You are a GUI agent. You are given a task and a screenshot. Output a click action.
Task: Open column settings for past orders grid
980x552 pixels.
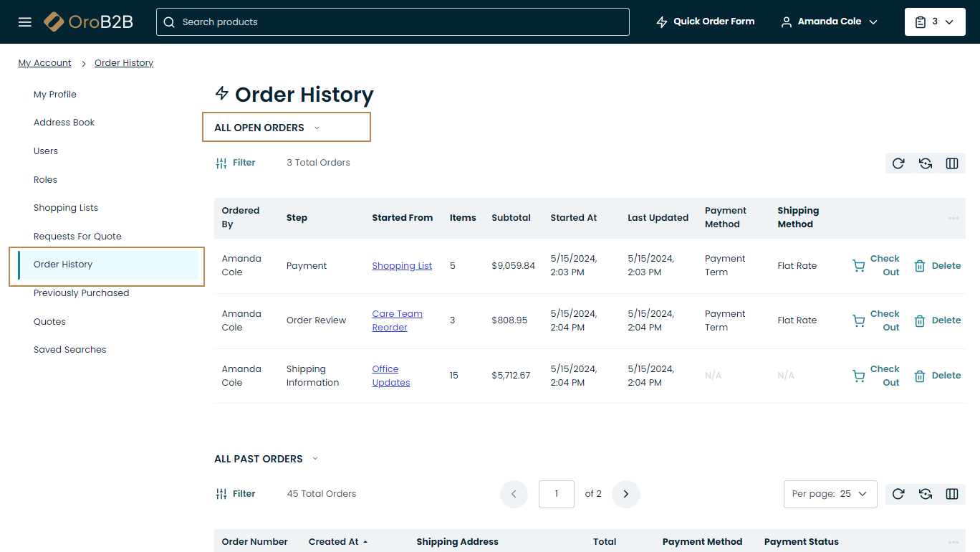(952, 494)
